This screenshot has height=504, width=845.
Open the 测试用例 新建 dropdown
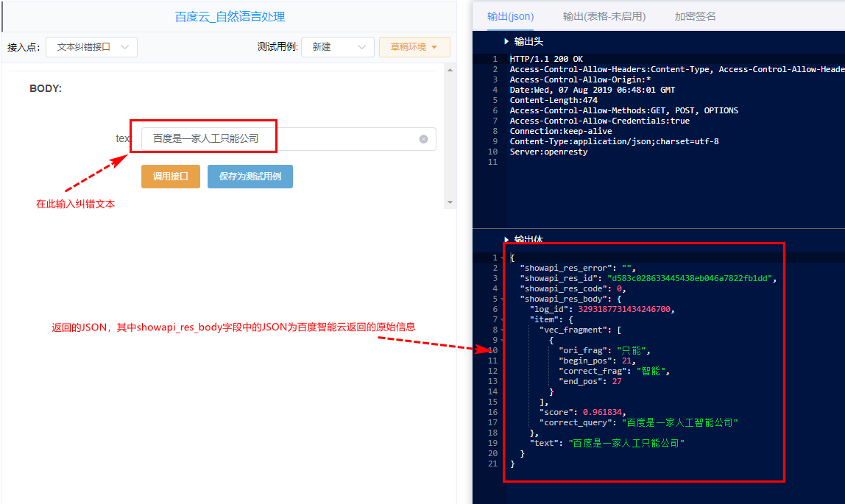337,47
